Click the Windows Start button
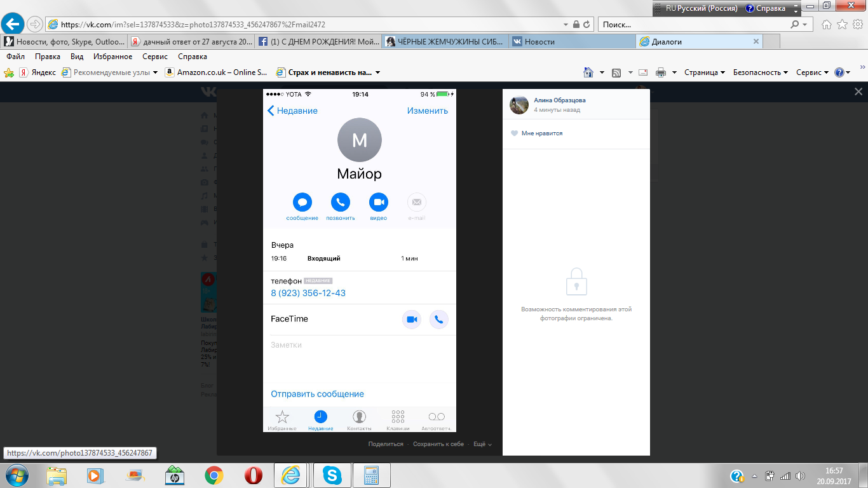Viewport: 868px width, 488px height. coord(17,475)
